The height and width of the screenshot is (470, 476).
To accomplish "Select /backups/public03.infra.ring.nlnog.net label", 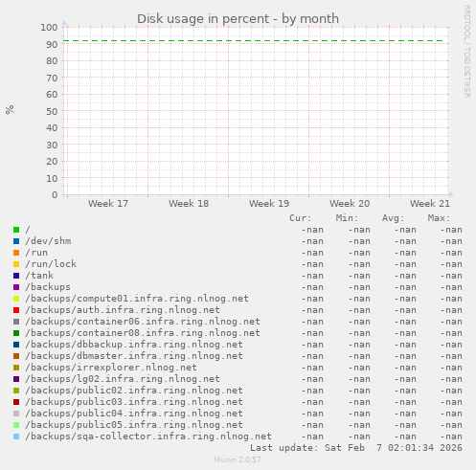I will coord(134,402).
